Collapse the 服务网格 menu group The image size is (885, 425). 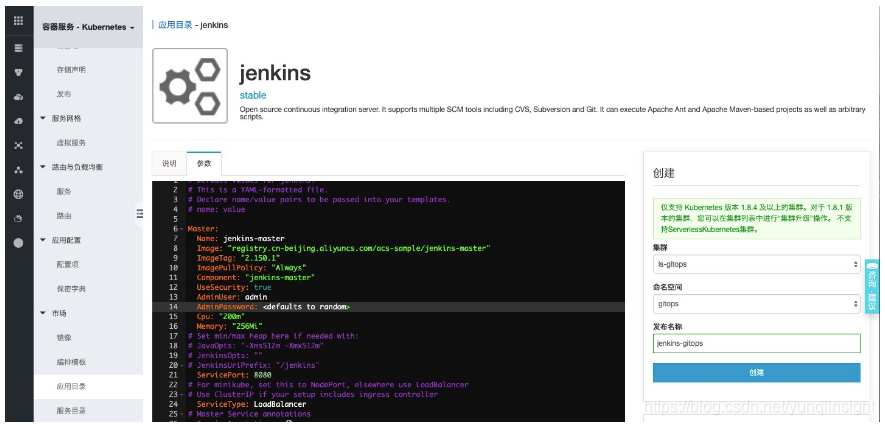click(43, 118)
